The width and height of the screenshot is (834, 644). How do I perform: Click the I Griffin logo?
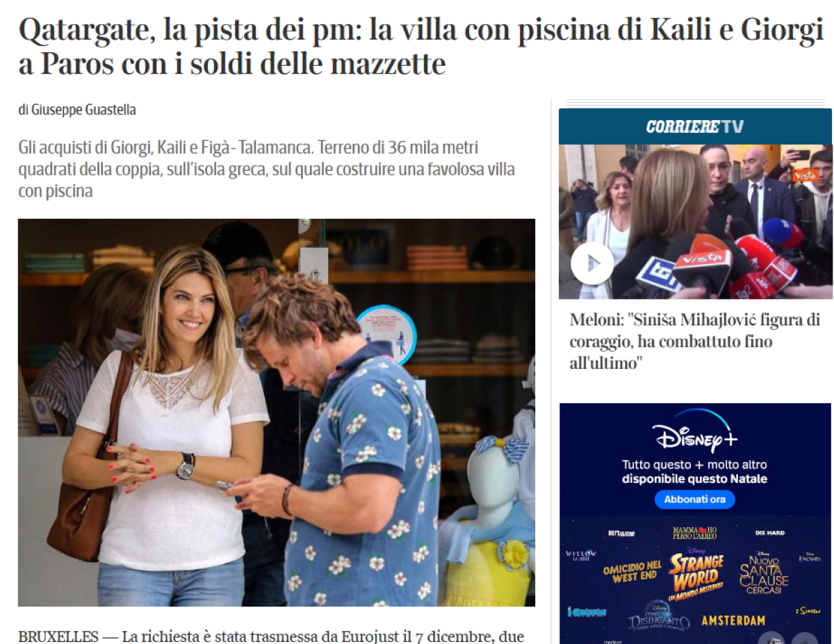pos(587,612)
